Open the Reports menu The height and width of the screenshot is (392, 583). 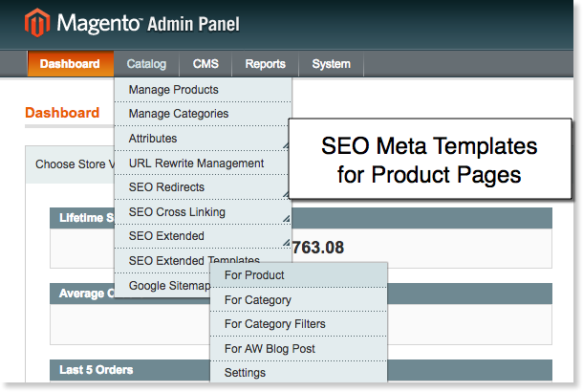pyautogui.click(x=265, y=64)
